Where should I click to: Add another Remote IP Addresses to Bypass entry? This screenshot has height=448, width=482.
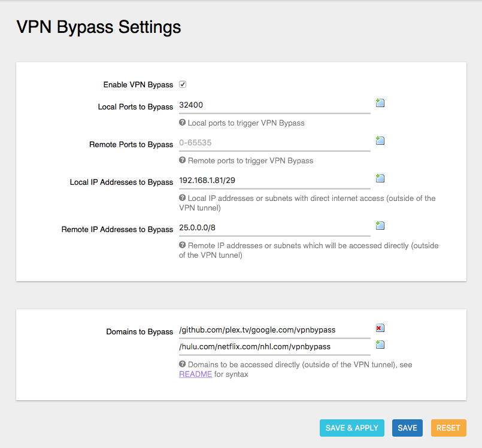click(380, 225)
